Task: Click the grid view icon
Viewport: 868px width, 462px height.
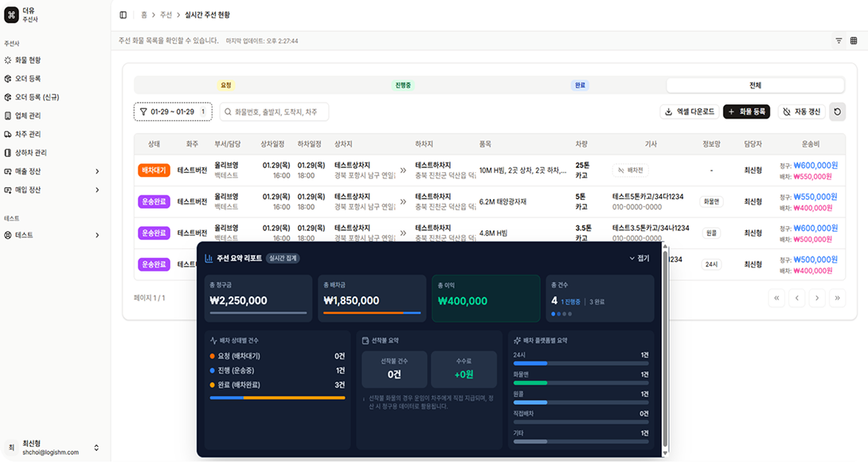Action: coord(854,41)
